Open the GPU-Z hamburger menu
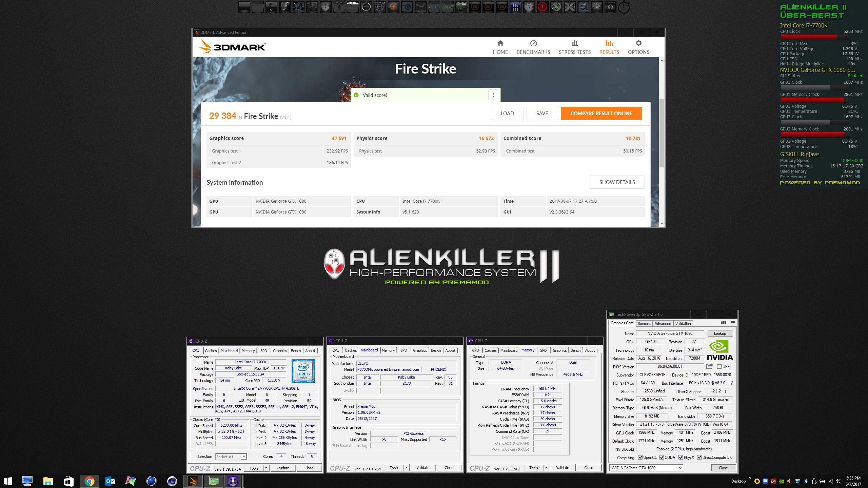Viewport: 868px width, 488px height. pos(733,323)
